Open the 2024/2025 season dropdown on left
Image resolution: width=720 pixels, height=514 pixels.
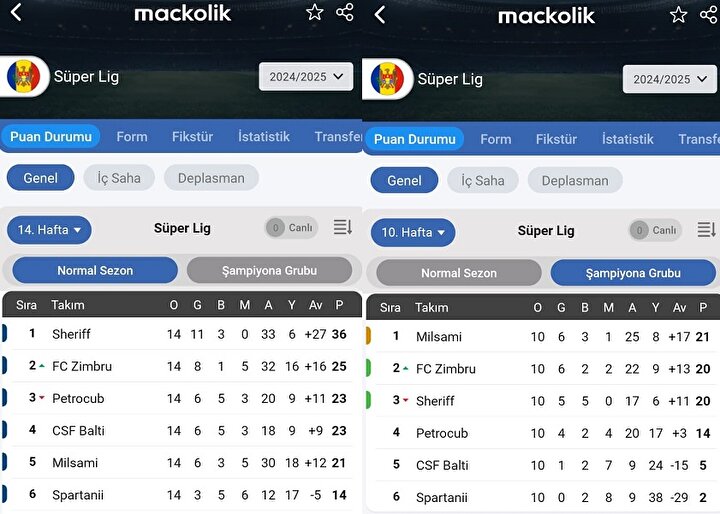coord(306,77)
